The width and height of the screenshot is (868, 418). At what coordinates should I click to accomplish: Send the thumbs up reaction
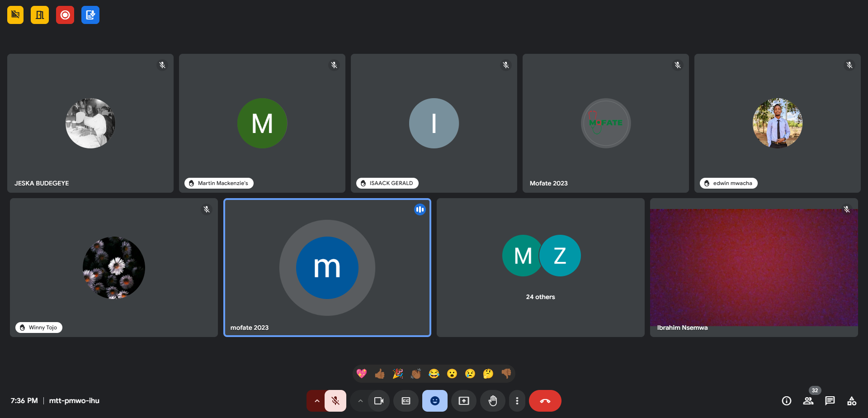point(380,374)
